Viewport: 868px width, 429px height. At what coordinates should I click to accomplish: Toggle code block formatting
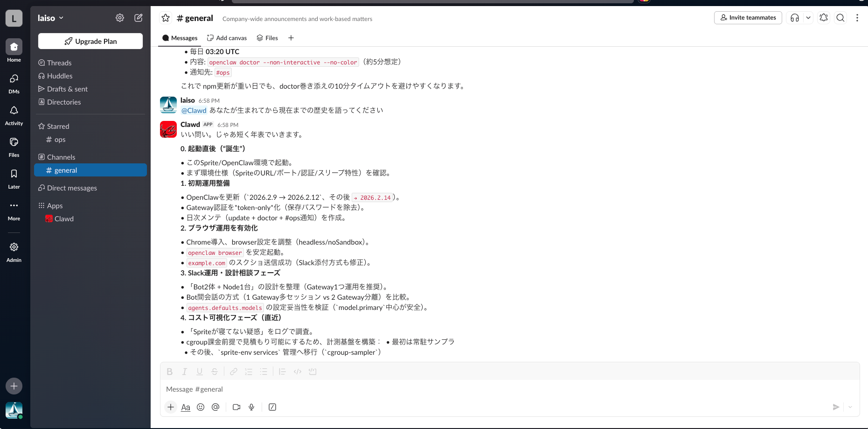point(312,372)
